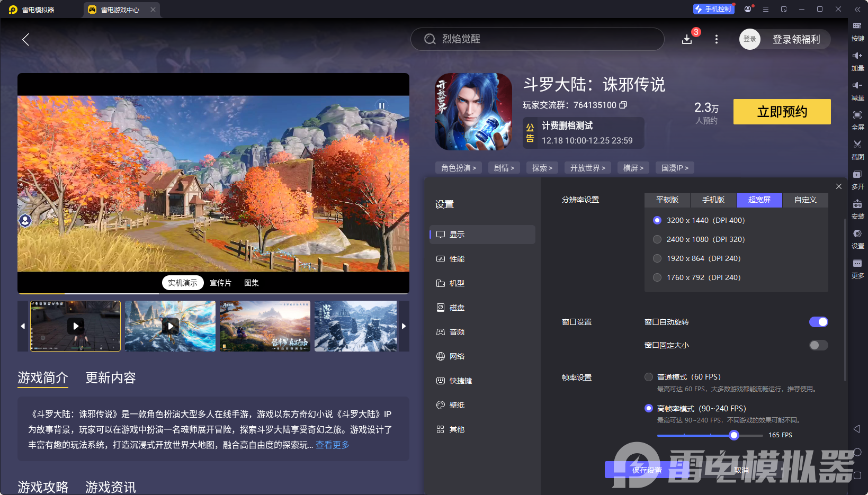This screenshot has width=868, height=495.
Task: Show next thumbnails with right carousel arrow
Action: (x=404, y=326)
